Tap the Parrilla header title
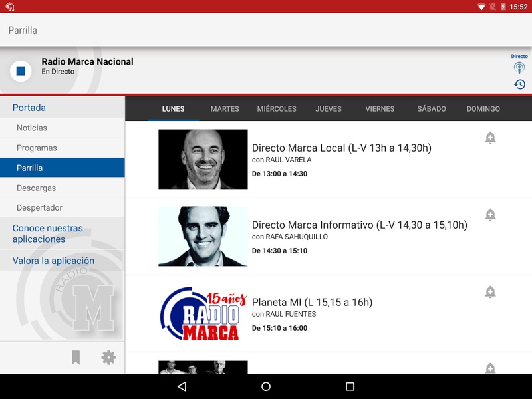 coord(23,30)
